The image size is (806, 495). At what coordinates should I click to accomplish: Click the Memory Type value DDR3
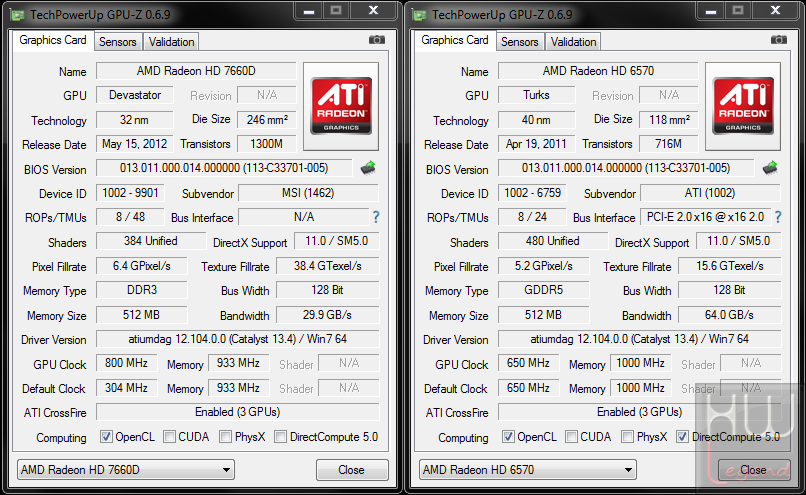(142, 290)
